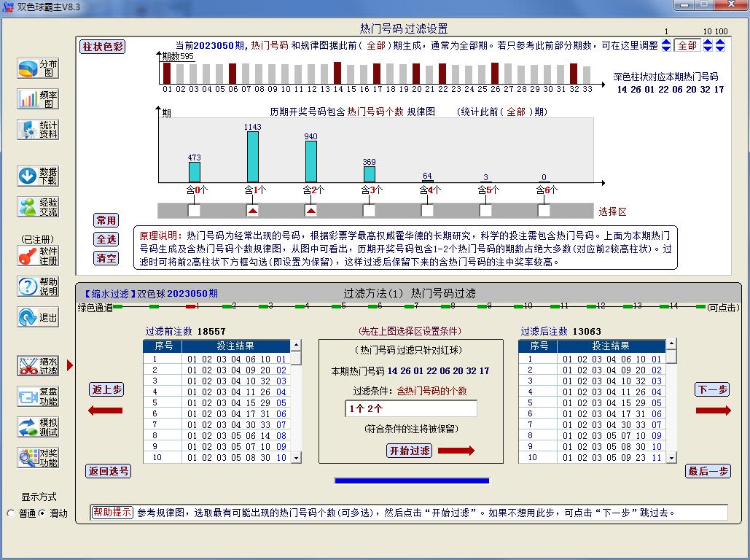This screenshot has height=560, width=750.
Task: Click the 过滤条件 input field
Action: (x=411, y=408)
